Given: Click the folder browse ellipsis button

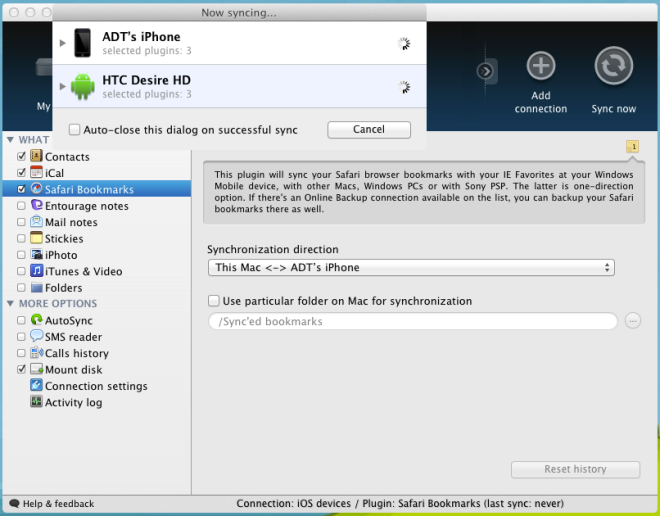Looking at the screenshot, I should point(633,321).
